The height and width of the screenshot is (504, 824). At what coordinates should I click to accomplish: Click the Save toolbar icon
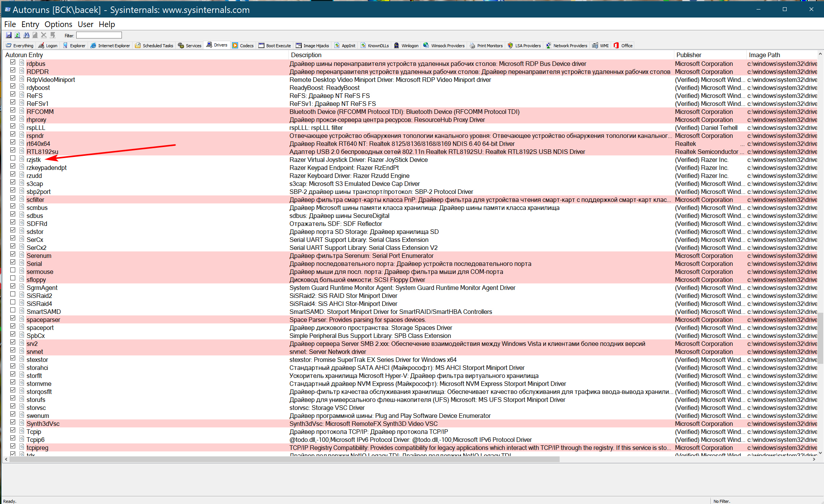[8, 35]
